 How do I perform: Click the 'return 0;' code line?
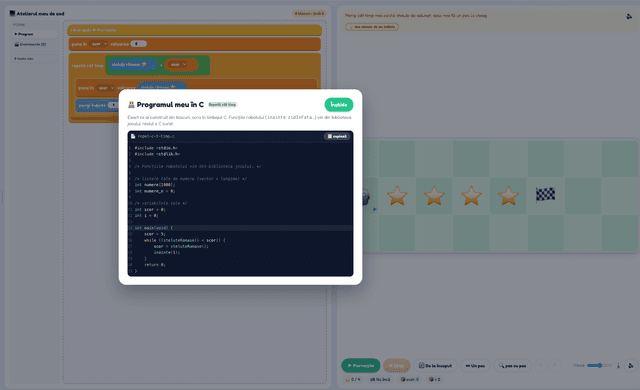coord(155,265)
